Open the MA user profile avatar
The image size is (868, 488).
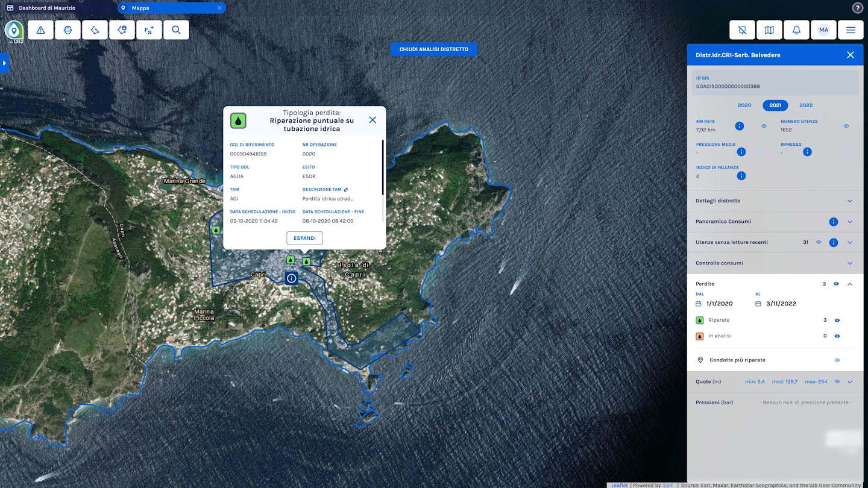click(823, 30)
